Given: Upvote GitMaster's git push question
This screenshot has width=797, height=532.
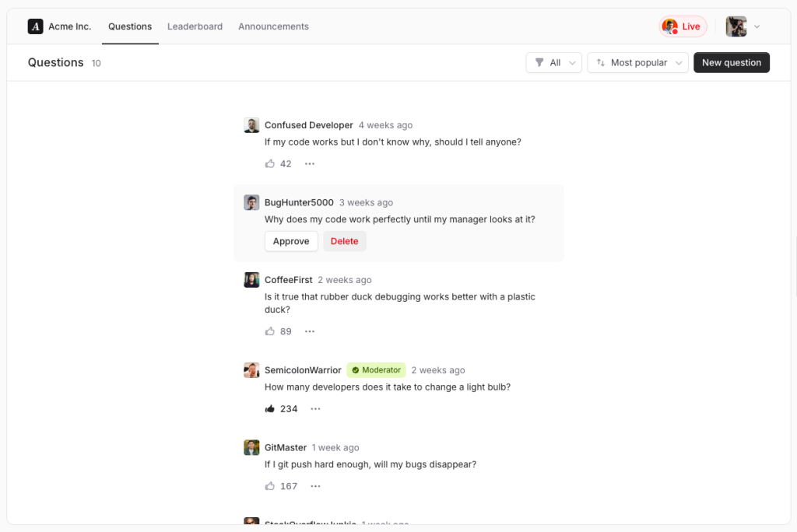Looking at the screenshot, I should tap(269, 485).
